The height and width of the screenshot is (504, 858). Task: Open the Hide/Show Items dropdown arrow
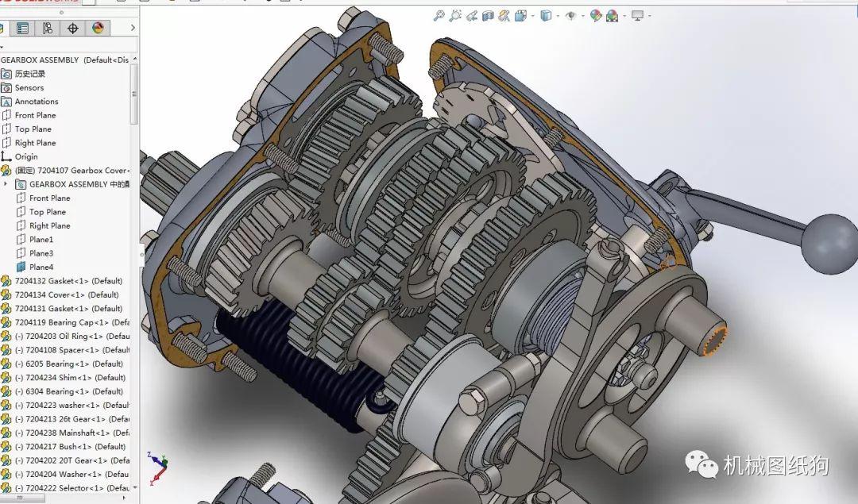582,14
